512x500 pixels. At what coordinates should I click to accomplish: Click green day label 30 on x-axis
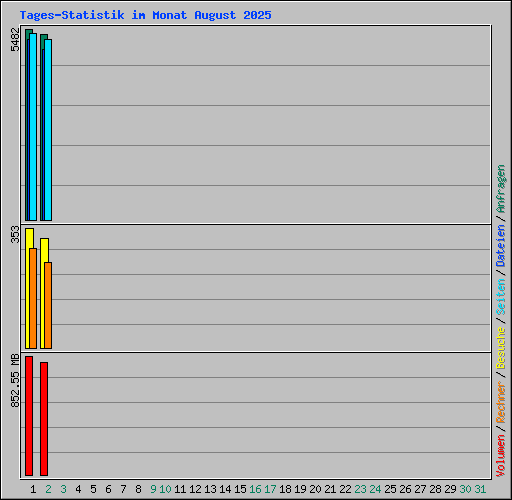(x=465, y=489)
